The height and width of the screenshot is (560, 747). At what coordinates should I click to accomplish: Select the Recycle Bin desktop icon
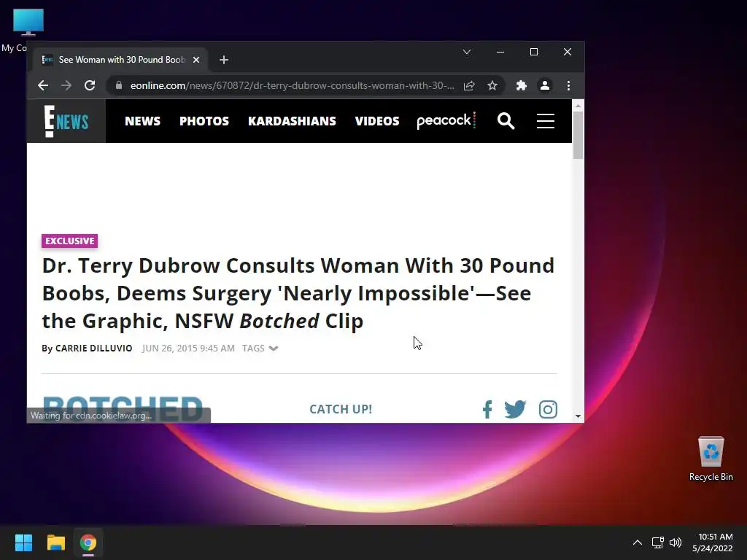711,458
